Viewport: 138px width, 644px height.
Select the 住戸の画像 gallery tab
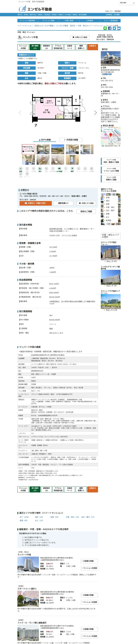click(x=45, y=140)
